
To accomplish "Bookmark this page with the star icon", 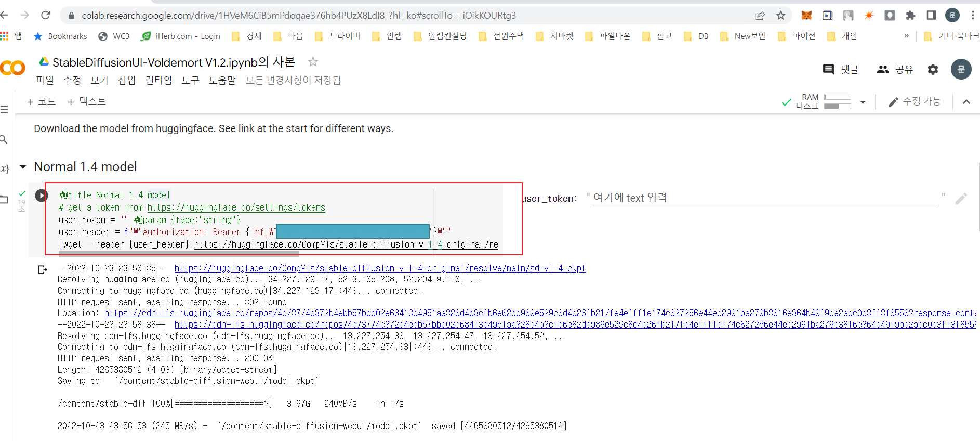I will (x=780, y=16).
